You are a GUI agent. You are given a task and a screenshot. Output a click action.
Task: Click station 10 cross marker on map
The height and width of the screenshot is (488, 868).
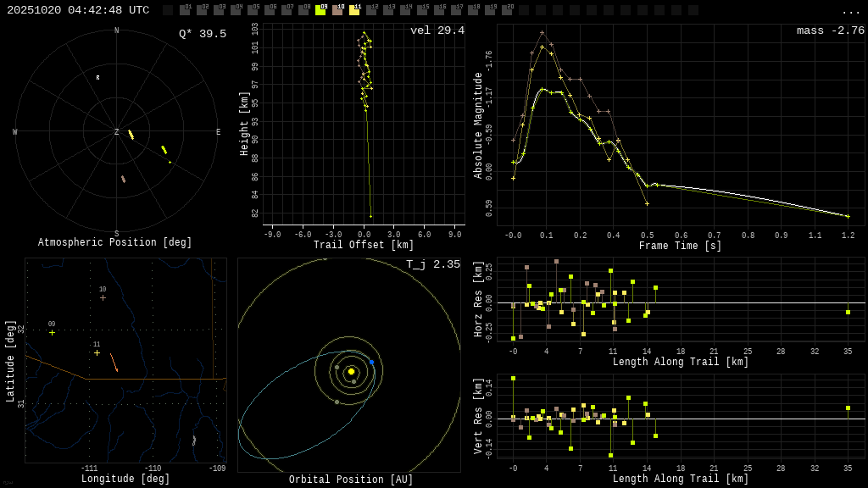103,297
